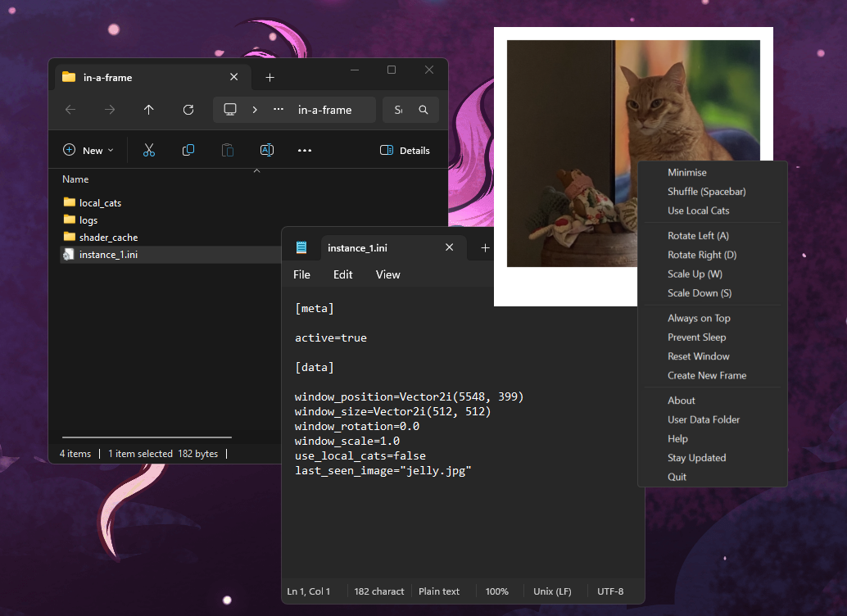
Task: Click the Cut scissors icon in File Explorer
Action: (148, 150)
